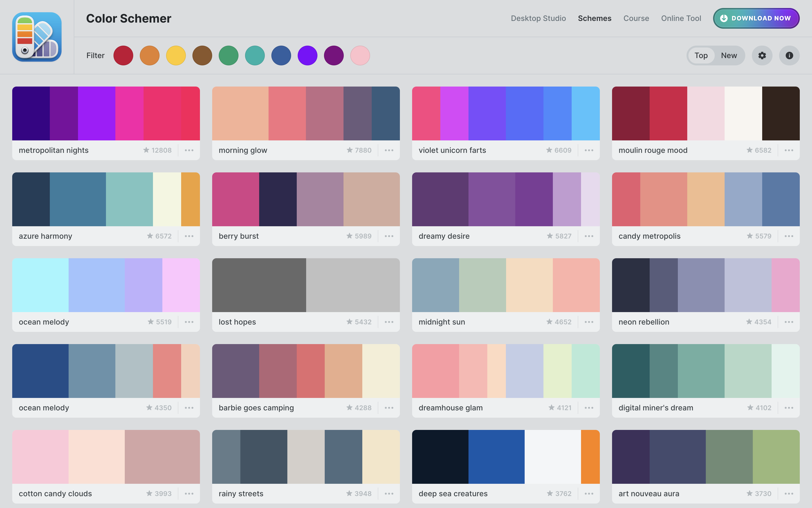Open ocean melody palette rated 4350
812x508 pixels.
coord(106,371)
